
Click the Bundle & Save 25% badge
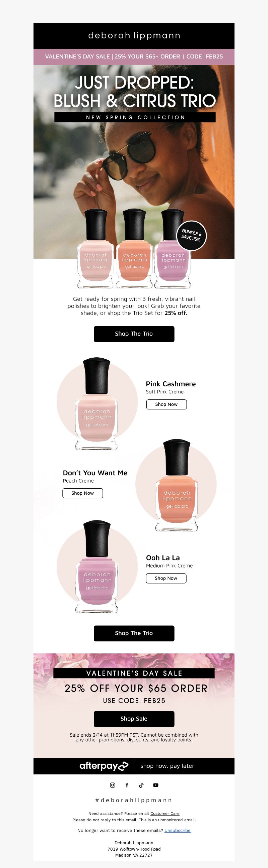pos(191,236)
